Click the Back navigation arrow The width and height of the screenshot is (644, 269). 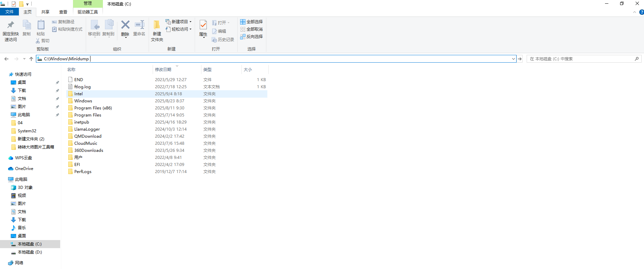[x=6, y=59]
